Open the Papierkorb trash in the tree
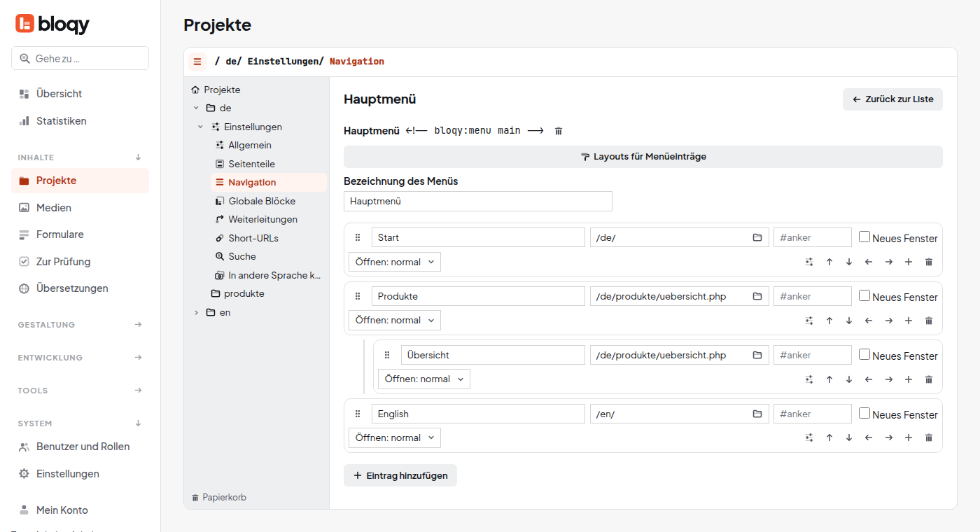This screenshot has height=532, width=980. click(x=218, y=498)
